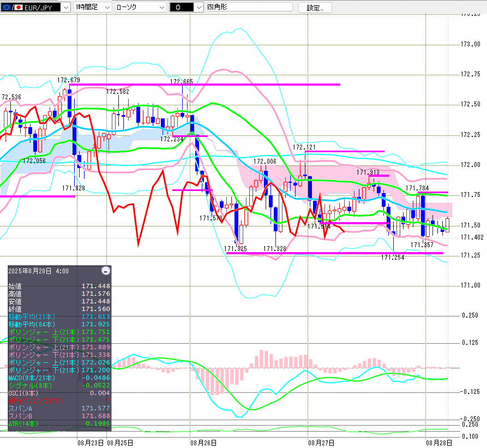The width and height of the screenshot is (487, 448).
Task: Click the 172.665 high price label
Action: [x=182, y=81]
